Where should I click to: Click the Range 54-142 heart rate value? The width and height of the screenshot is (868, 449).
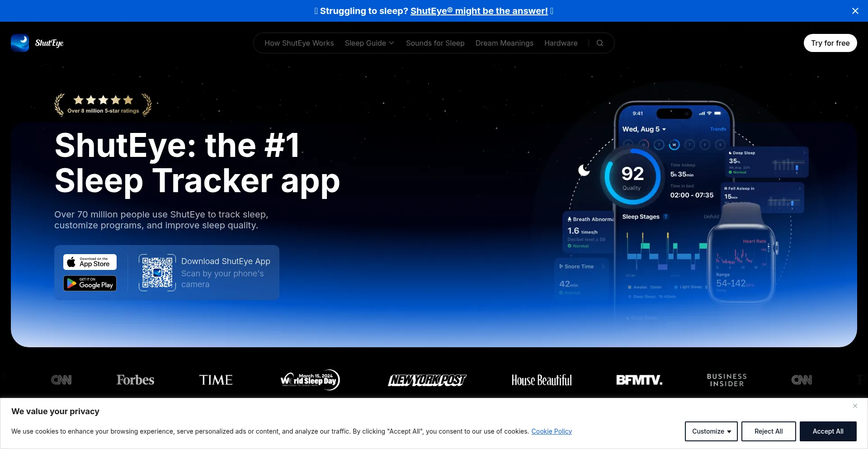[x=735, y=283]
